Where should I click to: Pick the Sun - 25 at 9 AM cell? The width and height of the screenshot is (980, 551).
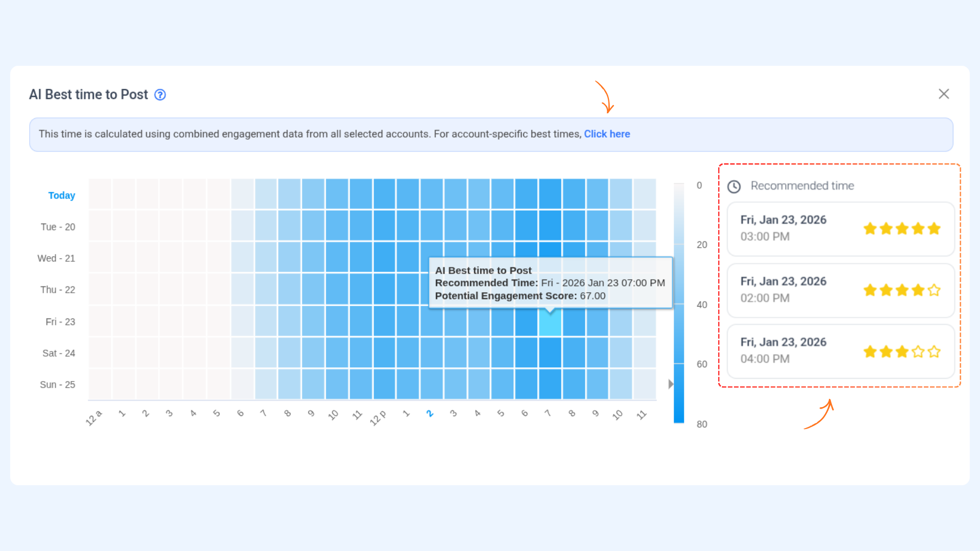[x=313, y=384]
